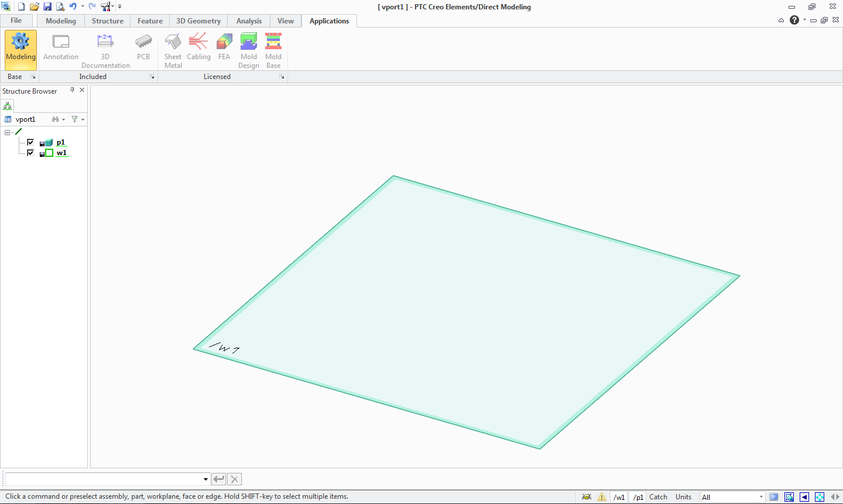This screenshot has height=504, width=843.
Task: Click the vport1 viewport list icon
Action: (x=8, y=119)
